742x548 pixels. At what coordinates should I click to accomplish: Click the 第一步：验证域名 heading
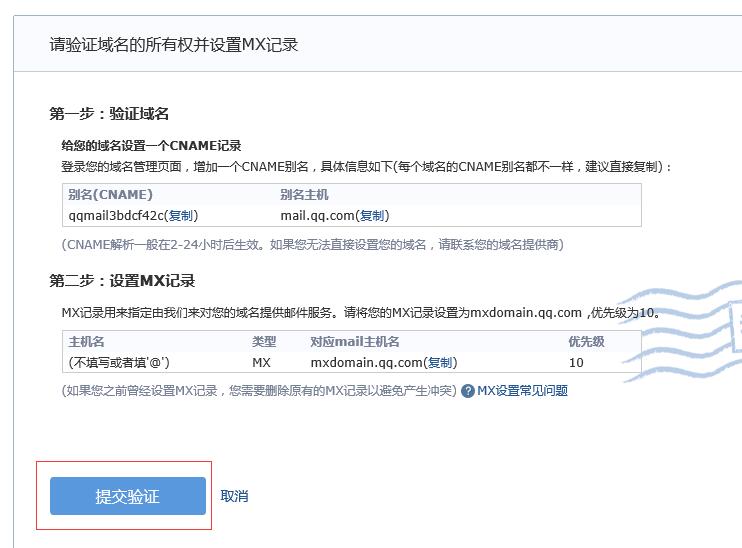tap(109, 114)
